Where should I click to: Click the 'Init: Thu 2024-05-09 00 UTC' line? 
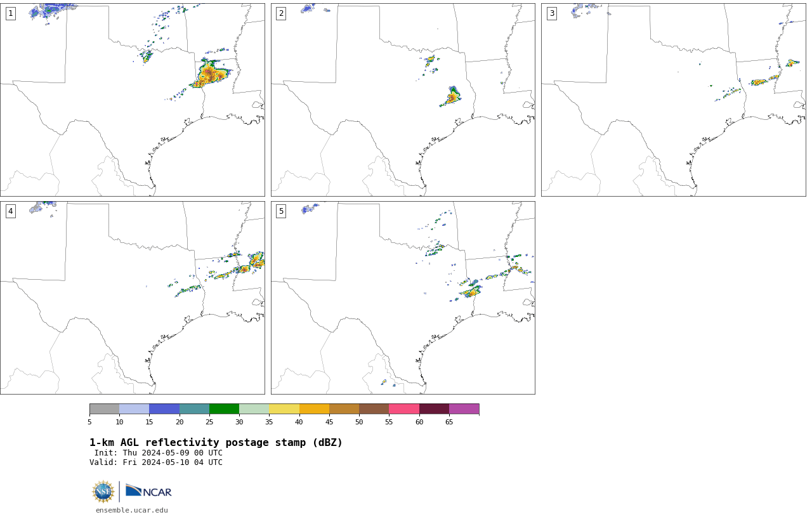coord(159,453)
